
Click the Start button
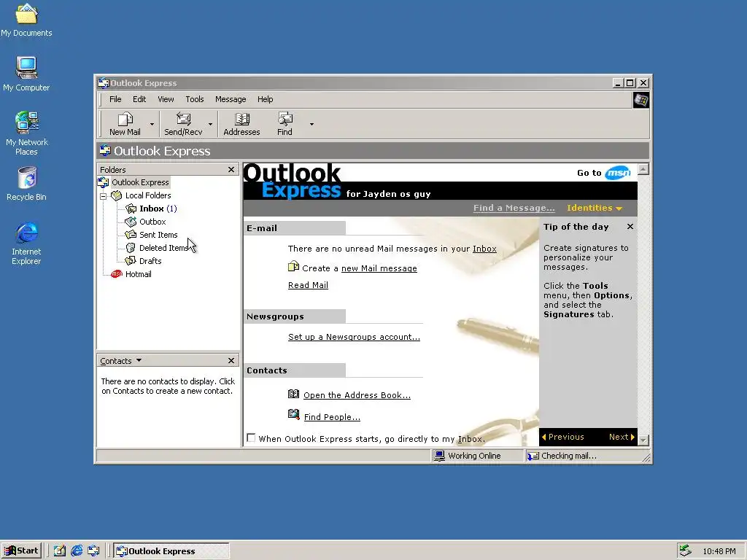point(21,551)
